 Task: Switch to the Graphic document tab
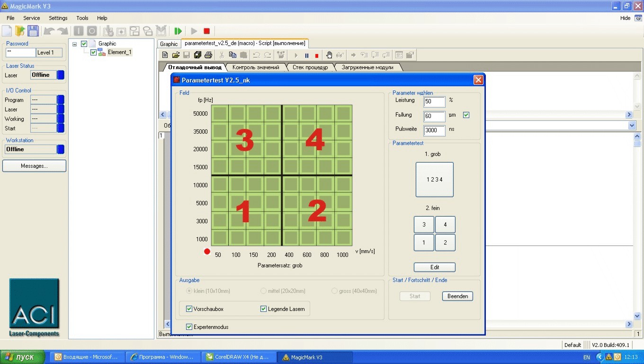(169, 44)
